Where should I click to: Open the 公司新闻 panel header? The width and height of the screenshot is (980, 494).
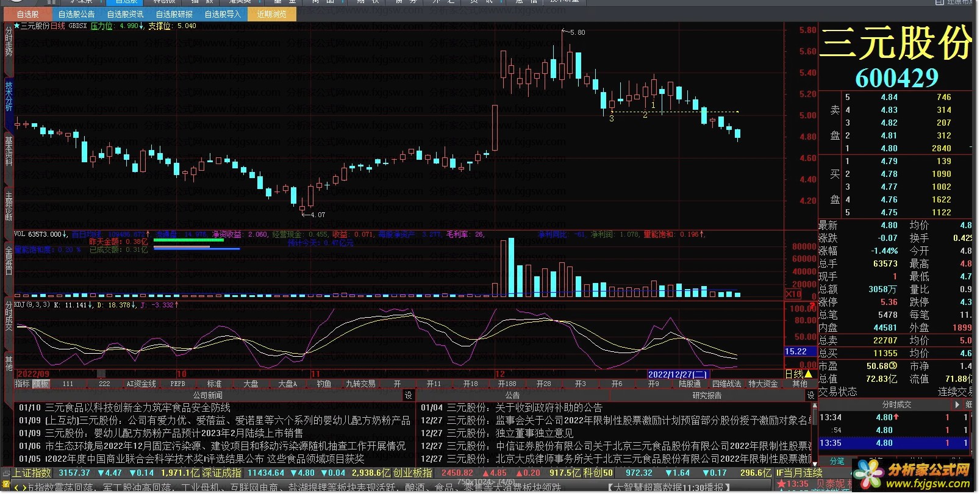click(208, 396)
